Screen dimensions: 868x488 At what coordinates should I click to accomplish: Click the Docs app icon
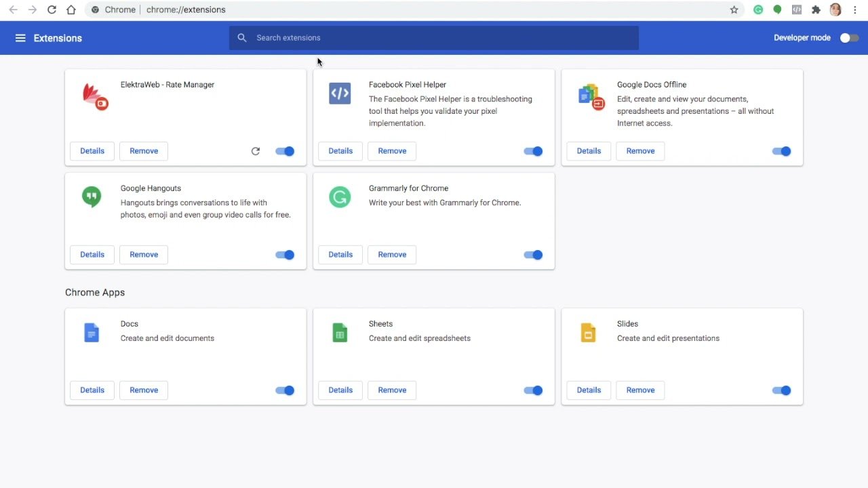tap(92, 333)
